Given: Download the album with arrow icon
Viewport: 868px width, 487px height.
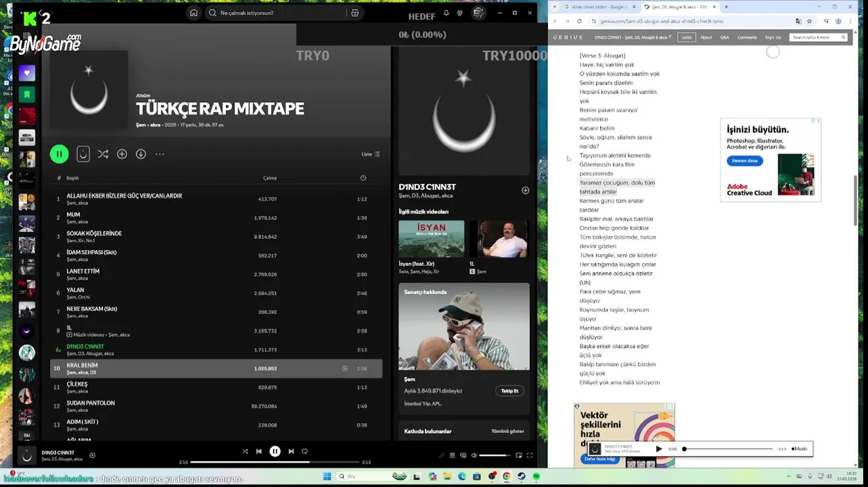Looking at the screenshot, I should pos(141,154).
